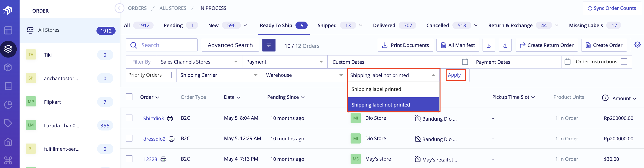Open the book catalog icon in sidebar

8,86
